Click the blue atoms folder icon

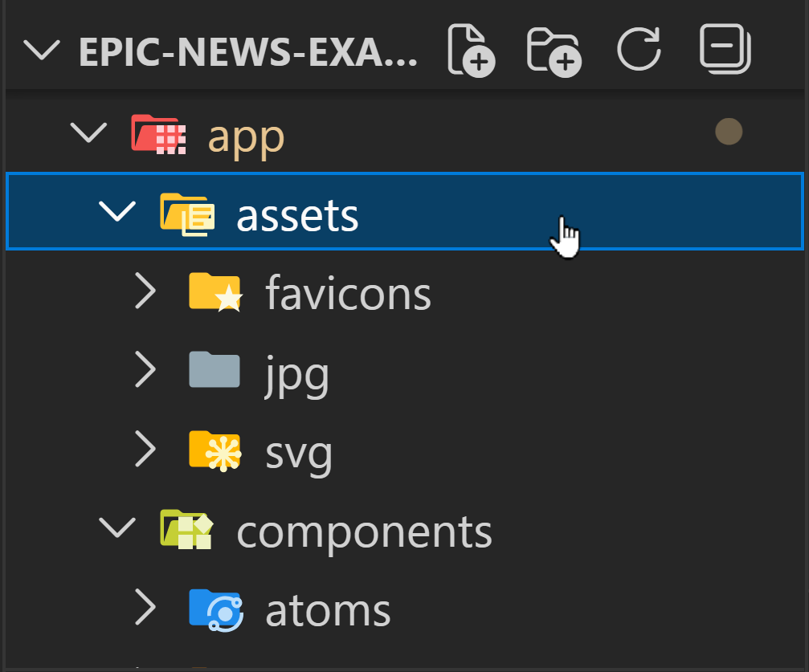[215, 609]
